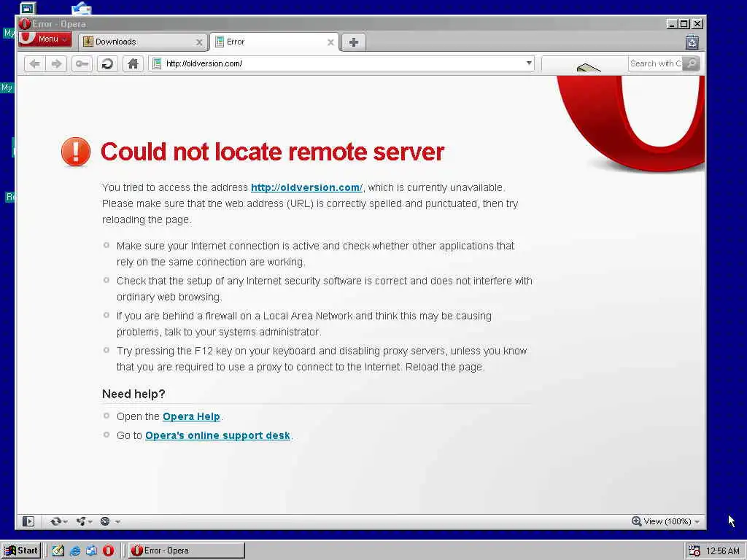
Task: Go to Opera's online support desk link
Action: point(217,436)
